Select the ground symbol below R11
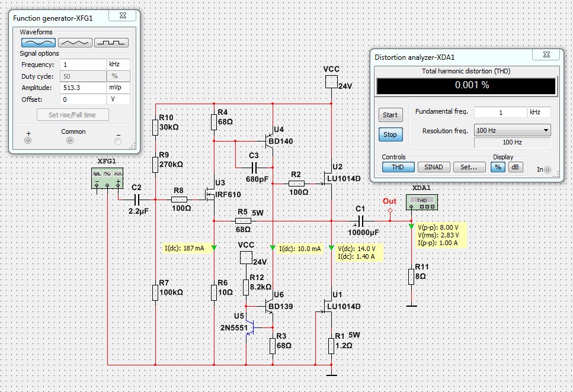This screenshot has width=573, height=392. tap(411, 306)
